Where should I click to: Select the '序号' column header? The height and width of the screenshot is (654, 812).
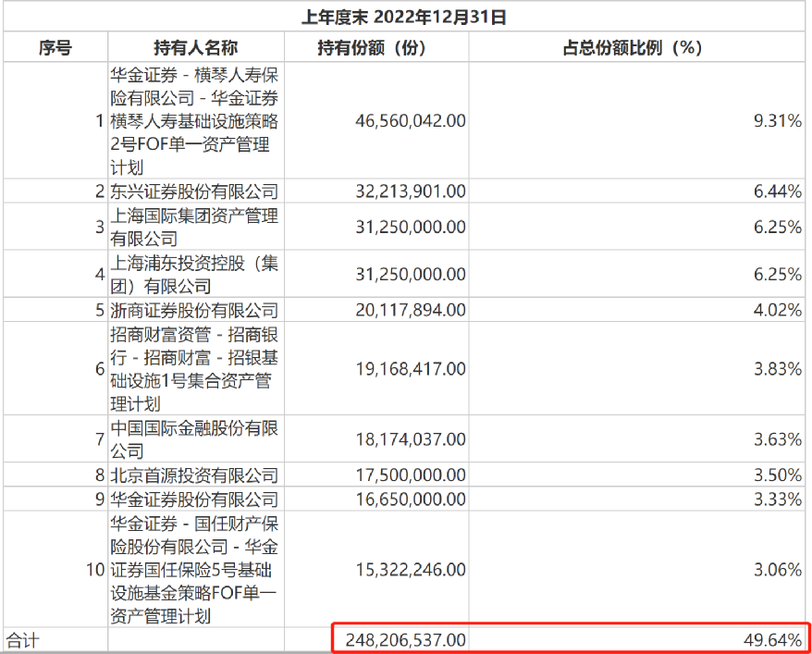[55, 47]
